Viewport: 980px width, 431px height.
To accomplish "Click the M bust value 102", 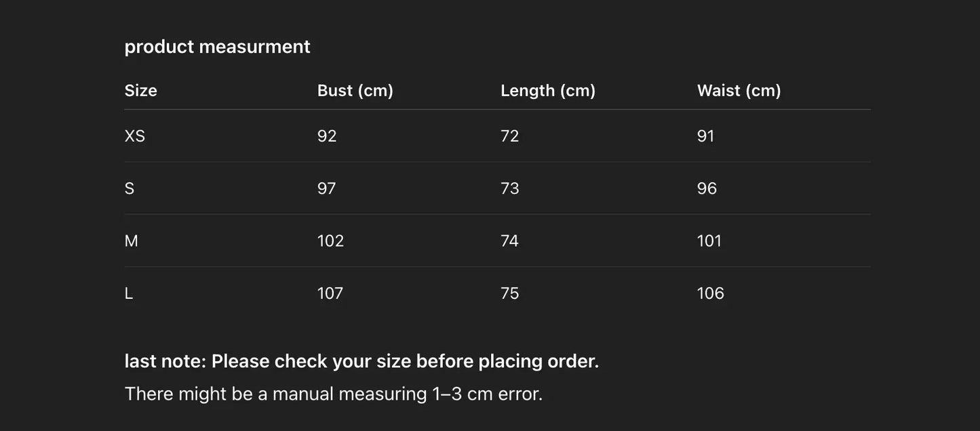I will [331, 241].
